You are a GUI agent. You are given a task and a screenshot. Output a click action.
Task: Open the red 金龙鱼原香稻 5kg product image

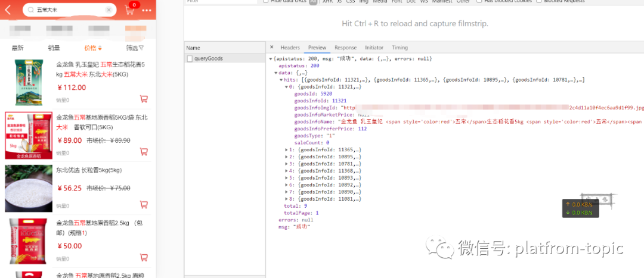[29, 135]
